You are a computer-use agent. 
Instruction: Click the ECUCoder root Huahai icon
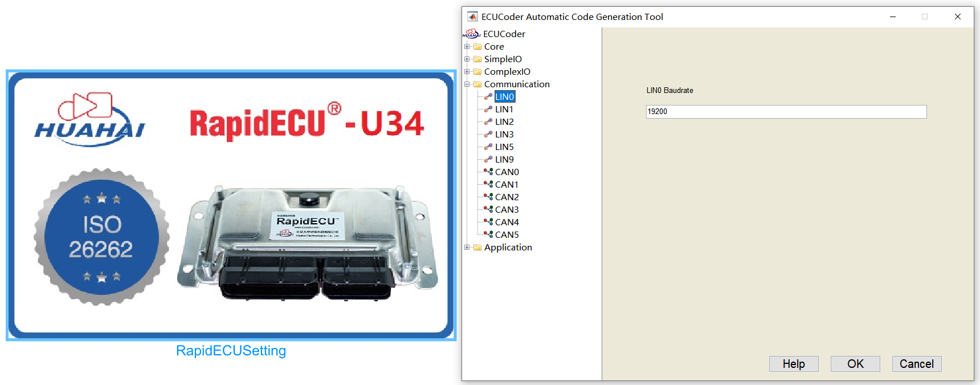pos(472,34)
